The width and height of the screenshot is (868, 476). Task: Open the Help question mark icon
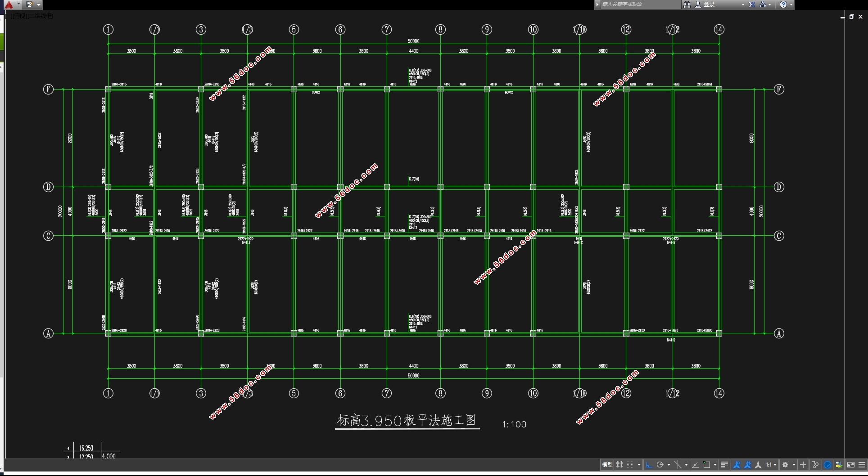[x=783, y=4]
